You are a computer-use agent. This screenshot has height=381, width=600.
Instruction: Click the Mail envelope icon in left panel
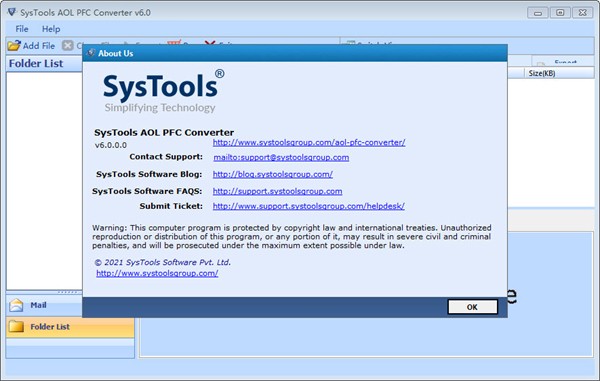coord(16,305)
